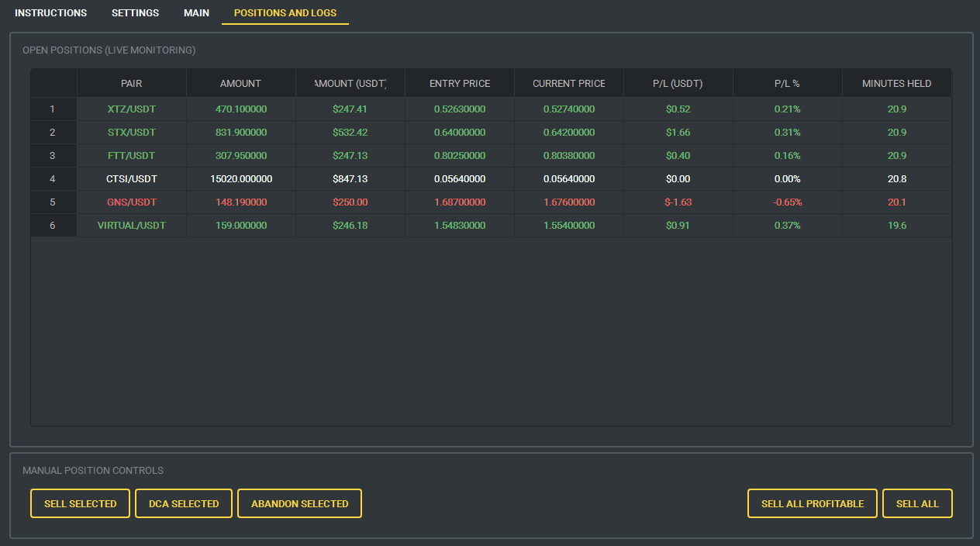The width and height of the screenshot is (980, 546).
Task: Select the XTZ/USDT pair cell
Action: (x=132, y=109)
